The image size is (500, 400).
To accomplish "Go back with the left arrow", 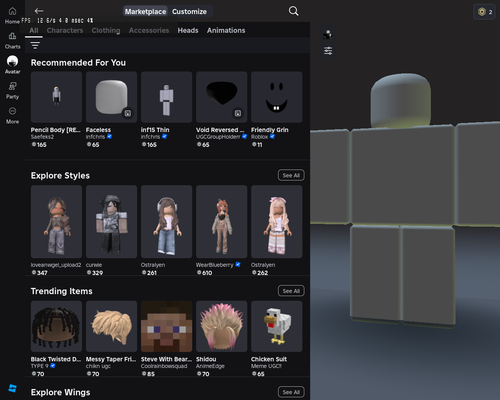I will point(39,11).
